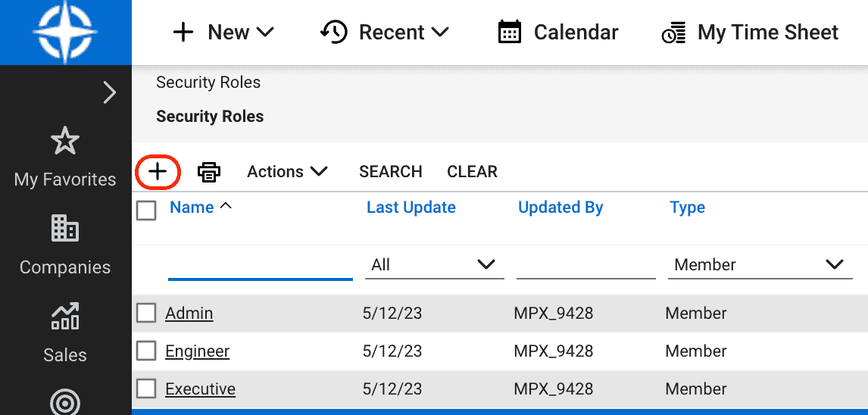Sort by Updated By column
This screenshot has width=868, height=415.
click(x=560, y=207)
